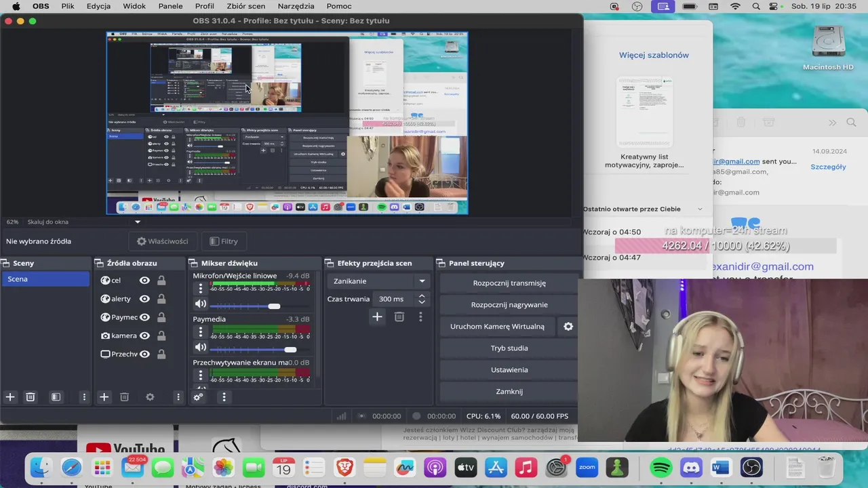868x488 pixels.
Task: Click Więcej szablonów link in Word window
Action: [654, 55]
